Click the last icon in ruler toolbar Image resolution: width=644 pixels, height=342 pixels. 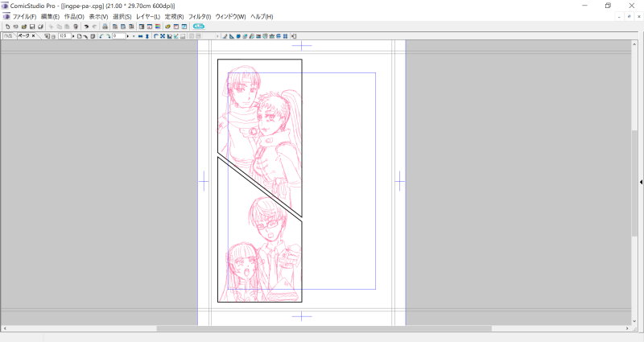(294, 36)
